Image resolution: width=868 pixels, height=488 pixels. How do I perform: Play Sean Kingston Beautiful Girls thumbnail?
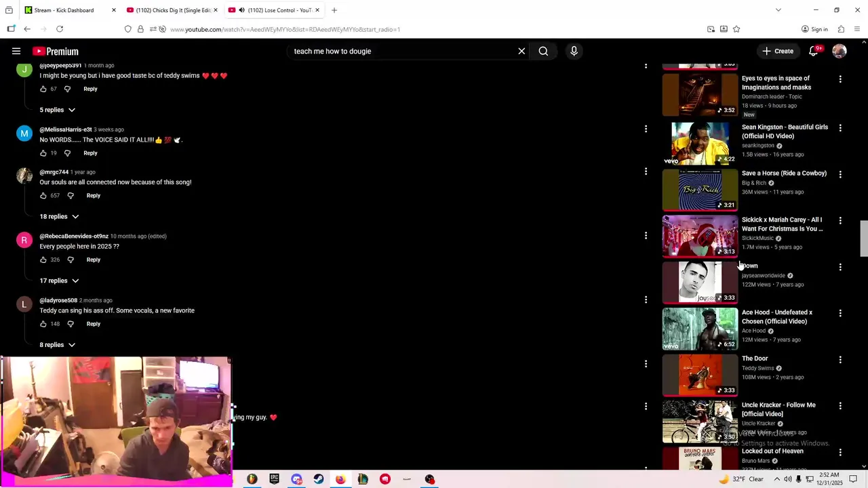point(700,143)
